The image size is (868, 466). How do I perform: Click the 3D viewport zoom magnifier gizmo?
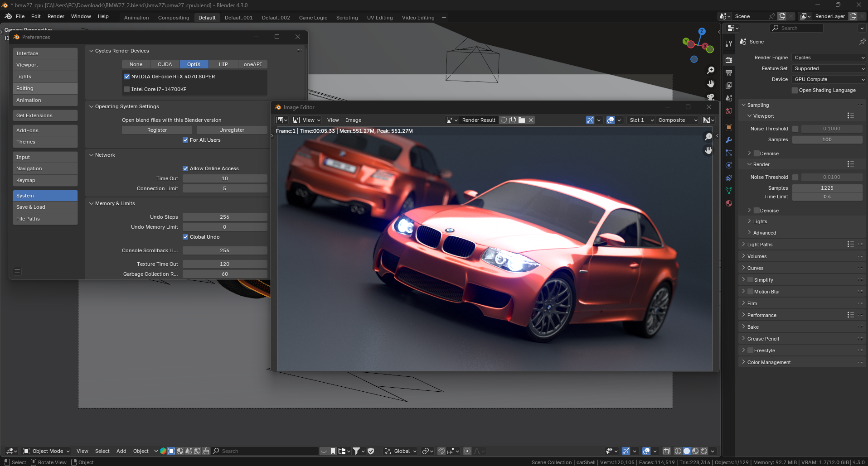pos(711,70)
